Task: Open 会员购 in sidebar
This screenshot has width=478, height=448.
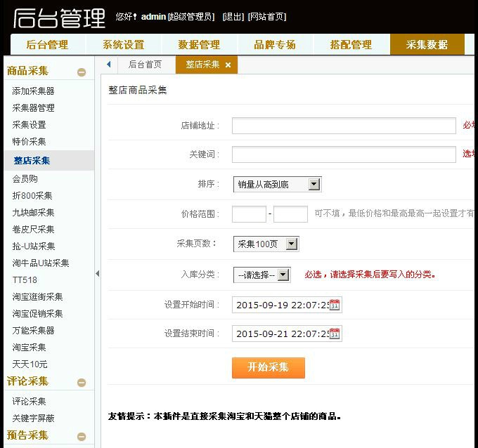Action: tap(25, 179)
